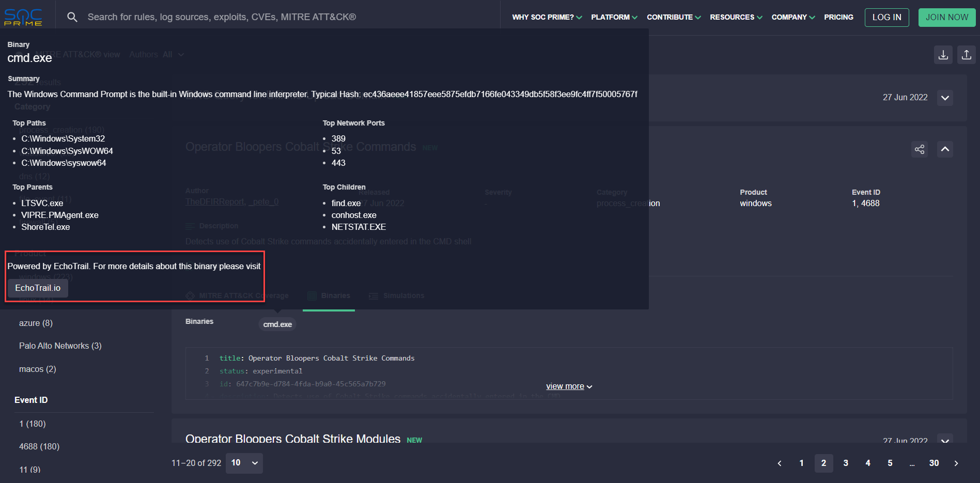This screenshot has width=980, height=483.
Task: Click network port 443 entry
Action: (x=338, y=163)
